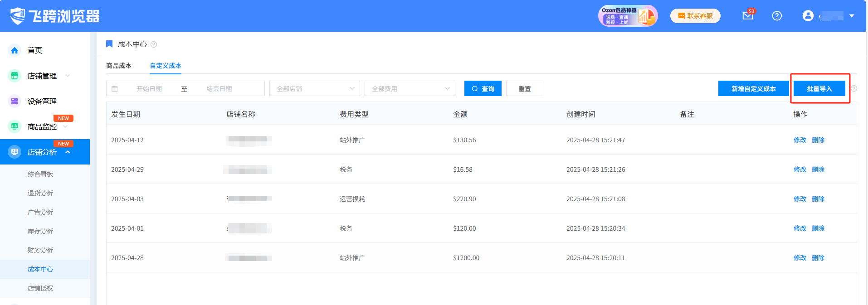The height and width of the screenshot is (305, 868).
Task: Open 财务分析 in the sidebar
Action: [x=40, y=250]
